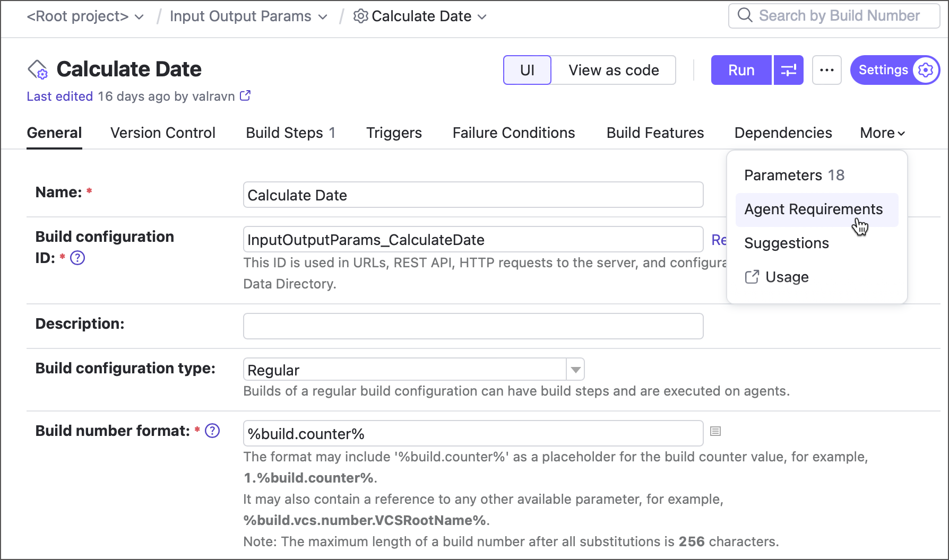
Task: Expand the More tab chevron
Action: (900, 133)
